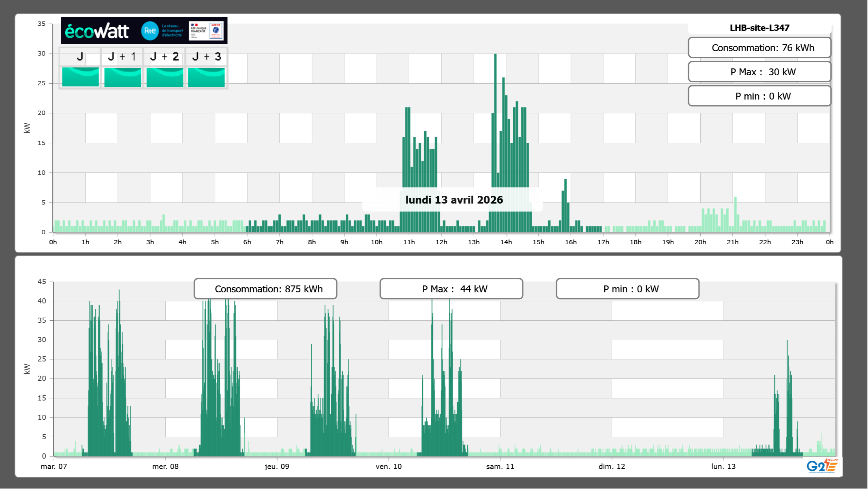Click the écowatt logo
Screen dimensions: 868x489
[97, 31]
